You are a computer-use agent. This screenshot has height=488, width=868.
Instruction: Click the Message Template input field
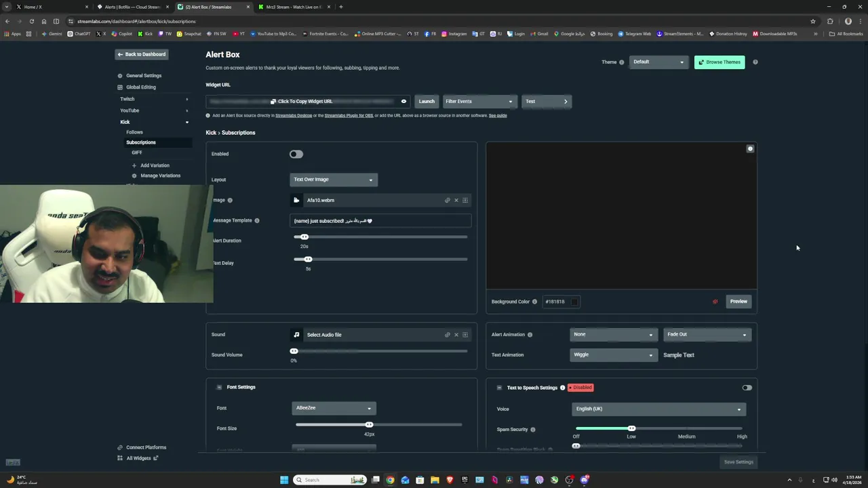point(380,220)
